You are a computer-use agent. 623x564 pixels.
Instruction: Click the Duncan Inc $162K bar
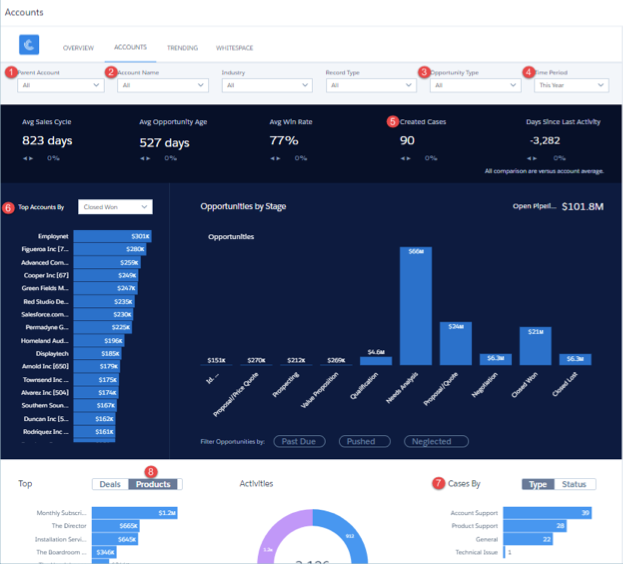coord(95,419)
